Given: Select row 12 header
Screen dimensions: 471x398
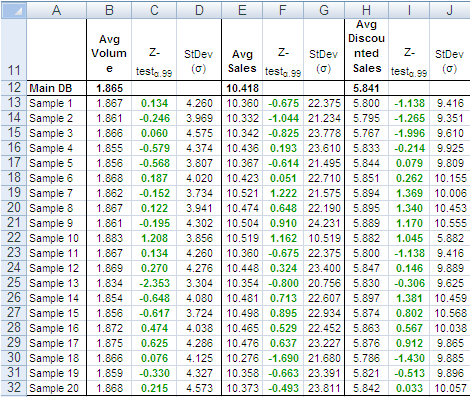Looking at the screenshot, I should tap(14, 88).
